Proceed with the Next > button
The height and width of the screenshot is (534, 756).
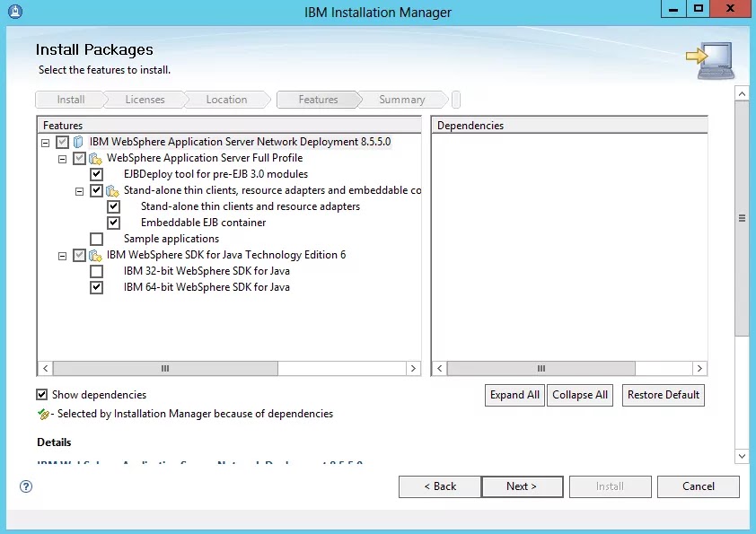522,486
